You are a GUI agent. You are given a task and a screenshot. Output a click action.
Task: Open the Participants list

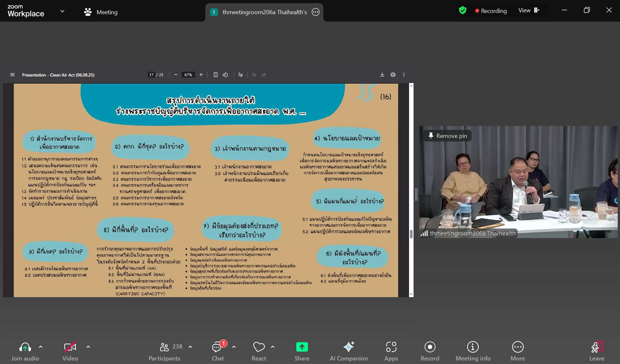(x=164, y=351)
